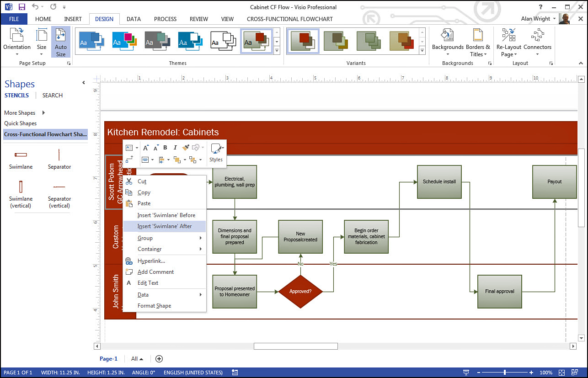Image resolution: width=588 pixels, height=378 pixels.
Task: Increase font size in the mini toolbar
Action: pyautogui.click(x=146, y=148)
